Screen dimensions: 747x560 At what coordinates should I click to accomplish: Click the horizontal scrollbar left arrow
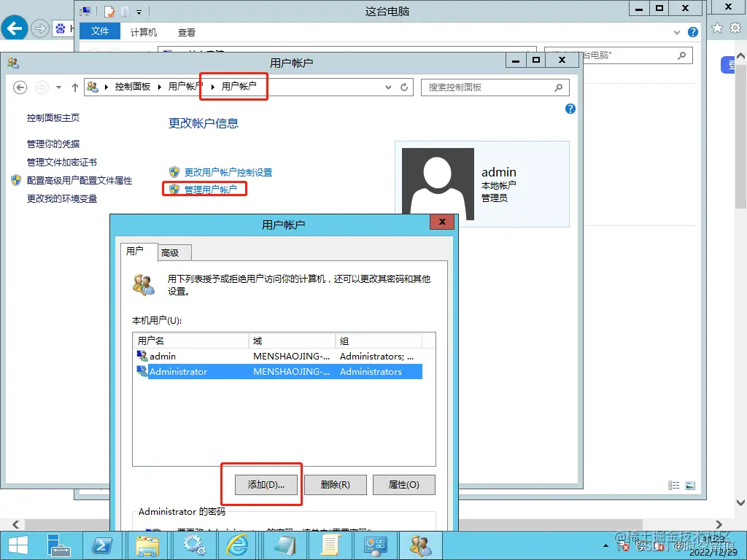(x=16, y=524)
